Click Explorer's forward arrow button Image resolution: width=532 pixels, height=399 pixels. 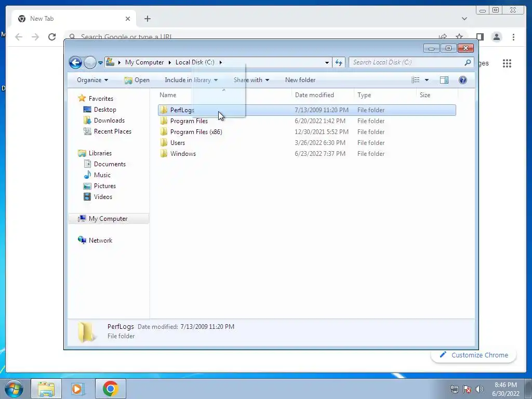pos(90,62)
